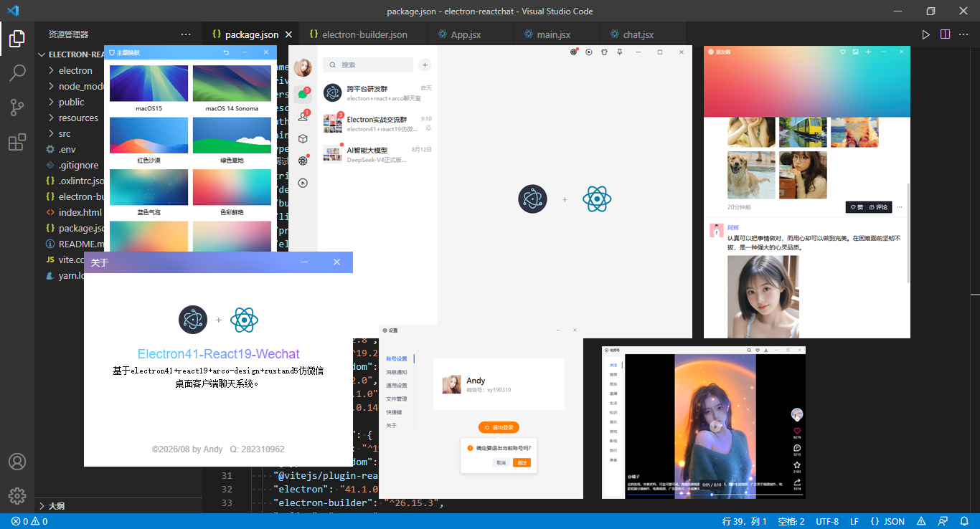This screenshot has width=980, height=529.
Task: Open the 跨平台研发群 conversation
Action: coord(377,93)
